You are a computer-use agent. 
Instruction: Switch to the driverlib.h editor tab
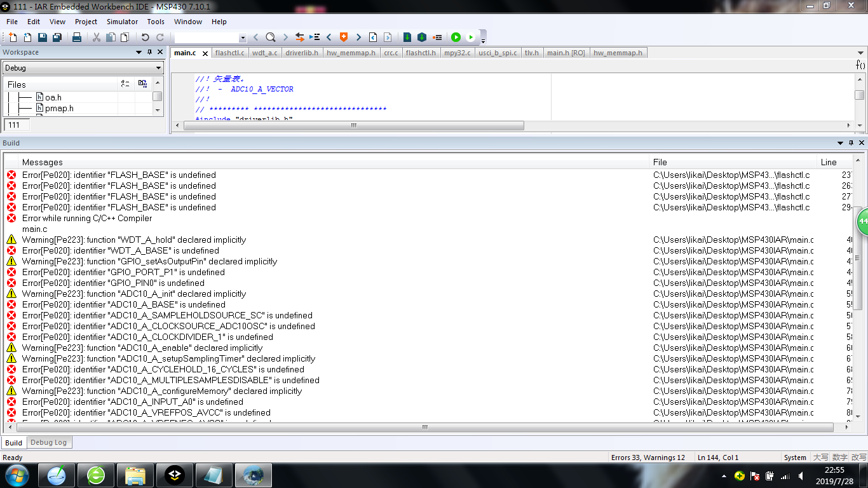[302, 53]
